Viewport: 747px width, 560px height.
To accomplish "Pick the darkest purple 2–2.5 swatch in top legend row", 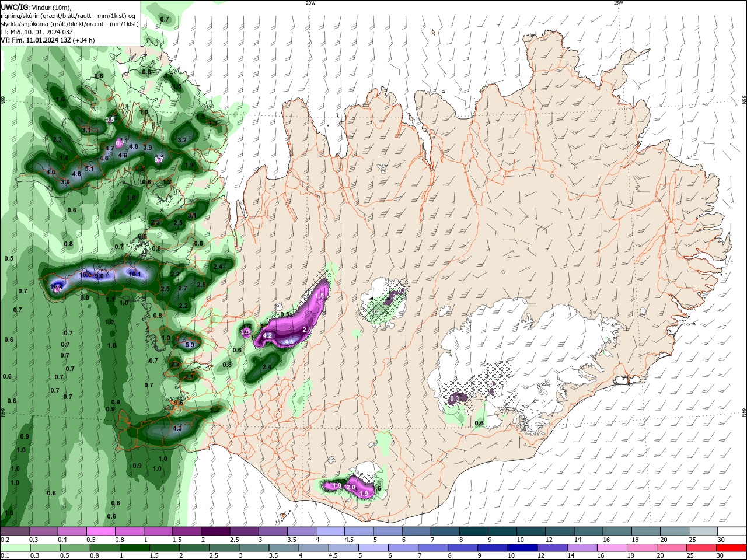I will [x=215, y=531].
